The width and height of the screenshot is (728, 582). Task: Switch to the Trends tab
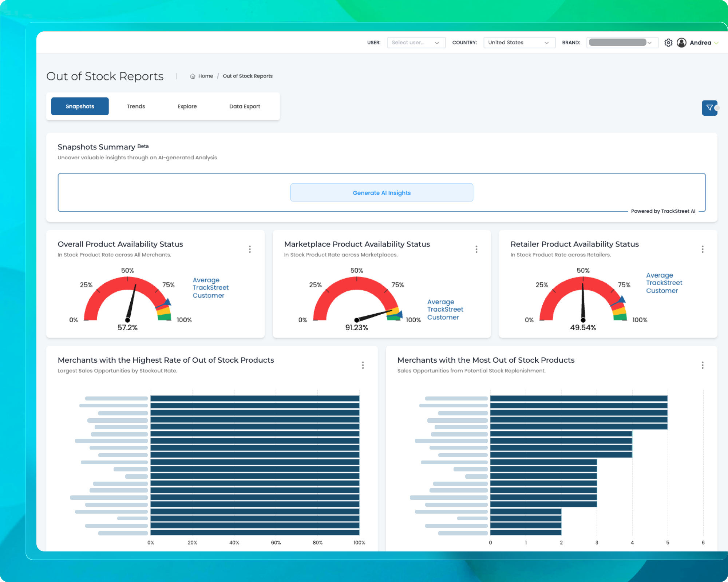(136, 106)
